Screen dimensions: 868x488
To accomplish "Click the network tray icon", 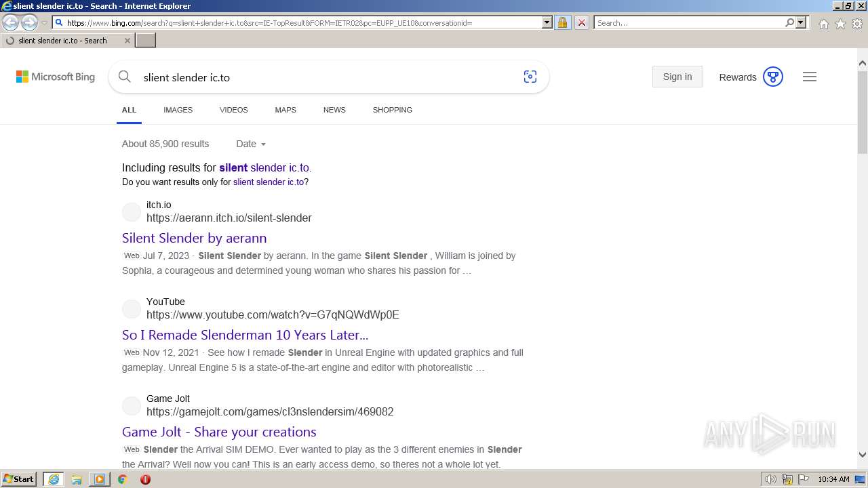I will (787, 479).
